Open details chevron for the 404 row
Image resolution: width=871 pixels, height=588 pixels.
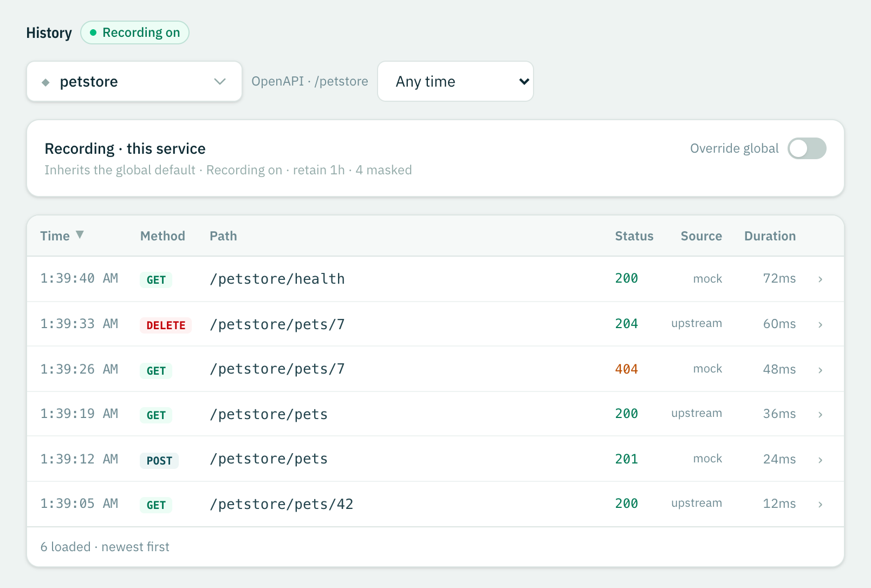[820, 370]
